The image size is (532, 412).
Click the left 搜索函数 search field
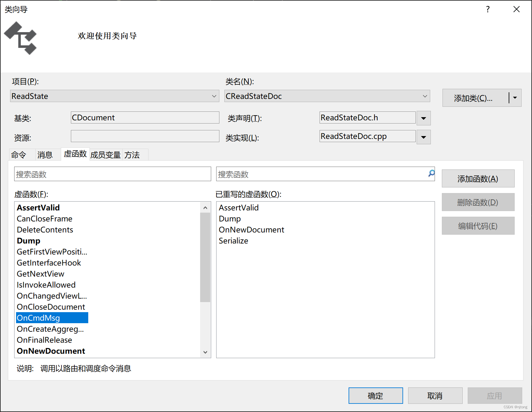tap(113, 174)
